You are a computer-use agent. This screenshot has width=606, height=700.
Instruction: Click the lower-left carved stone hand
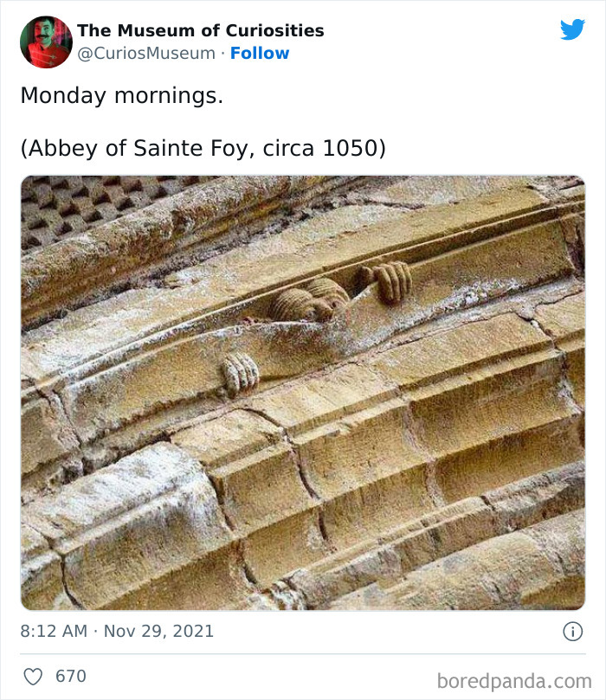(x=240, y=373)
